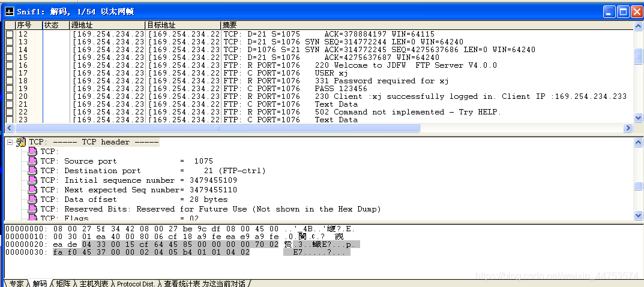Screen dimensions: 644x287
Task: Click the icon beside TCP Source port
Action: pos(32,161)
